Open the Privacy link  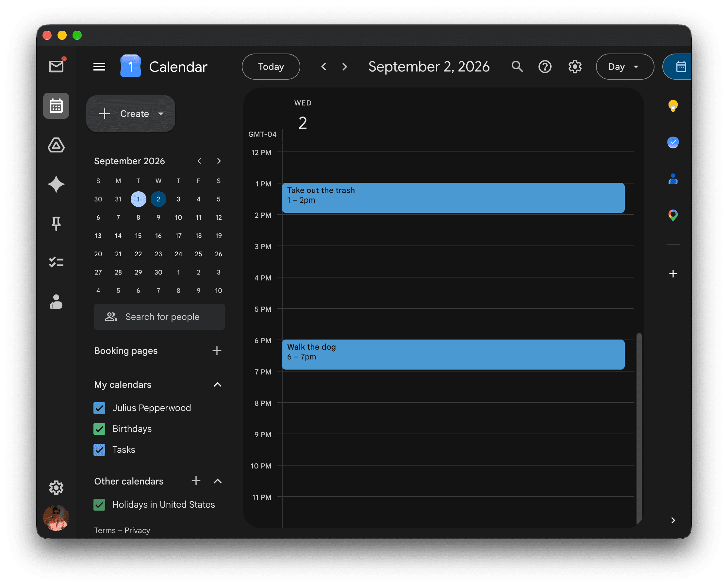tap(137, 531)
